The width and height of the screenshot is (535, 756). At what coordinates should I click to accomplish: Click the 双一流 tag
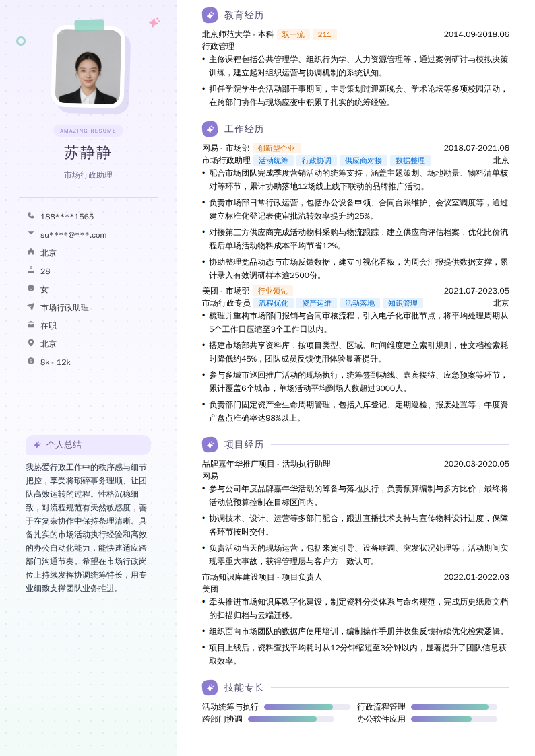[x=293, y=34]
